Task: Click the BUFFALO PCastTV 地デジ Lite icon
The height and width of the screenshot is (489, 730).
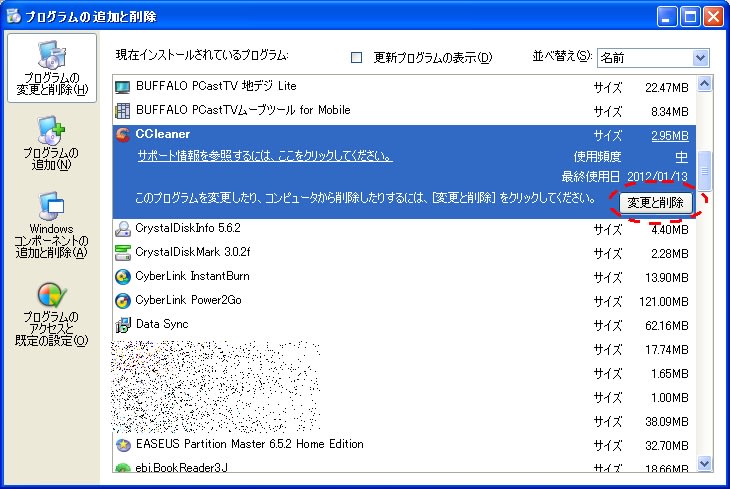Action: point(122,87)
